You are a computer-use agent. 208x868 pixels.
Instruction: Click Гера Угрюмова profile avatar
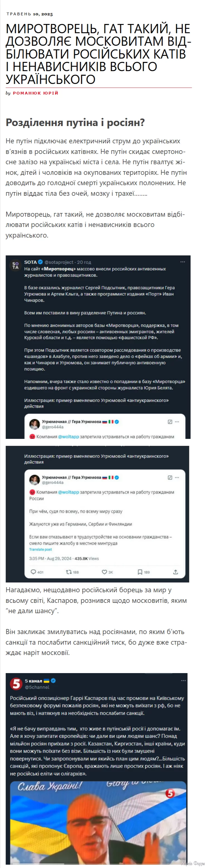coord(34,480)
